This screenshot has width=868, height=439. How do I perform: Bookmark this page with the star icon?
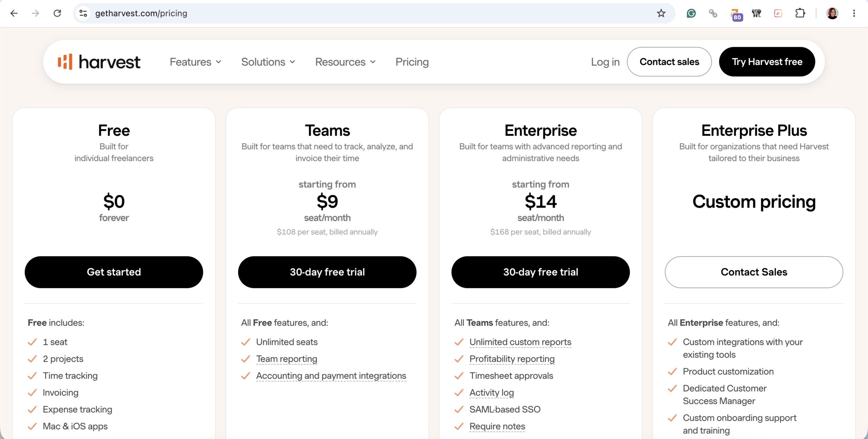click(661, 13)
